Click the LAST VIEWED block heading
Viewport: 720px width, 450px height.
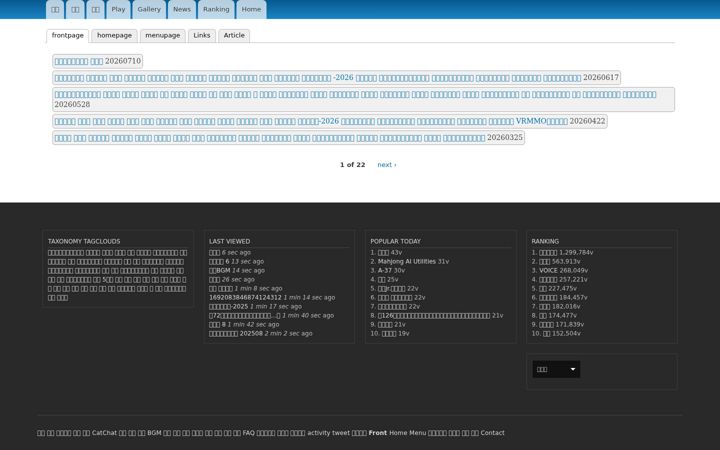[230, 242]
